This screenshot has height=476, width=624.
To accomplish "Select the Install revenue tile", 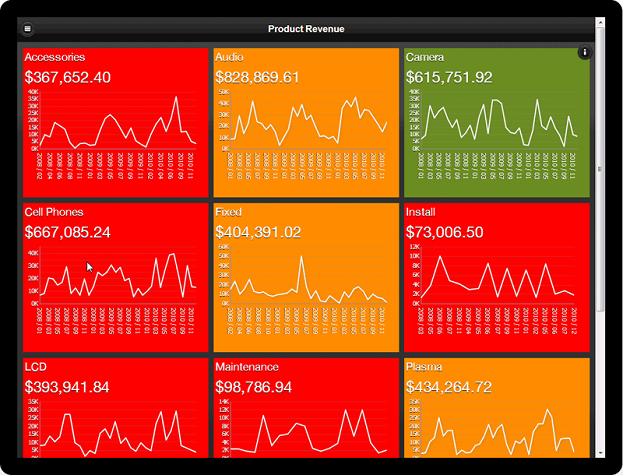I will (497, 277).
